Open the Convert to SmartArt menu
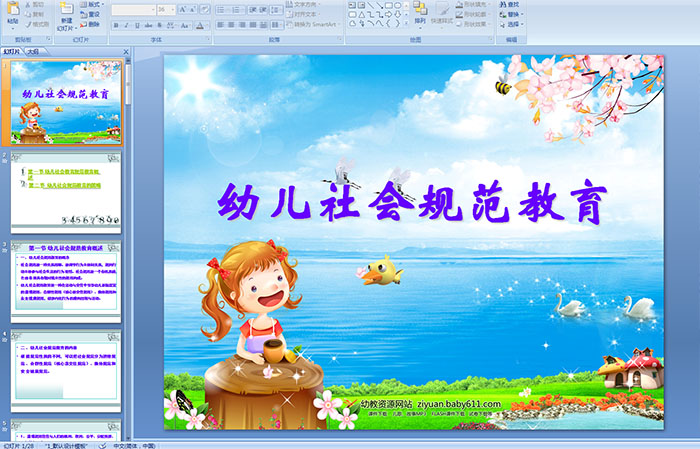 click(314, 24)
